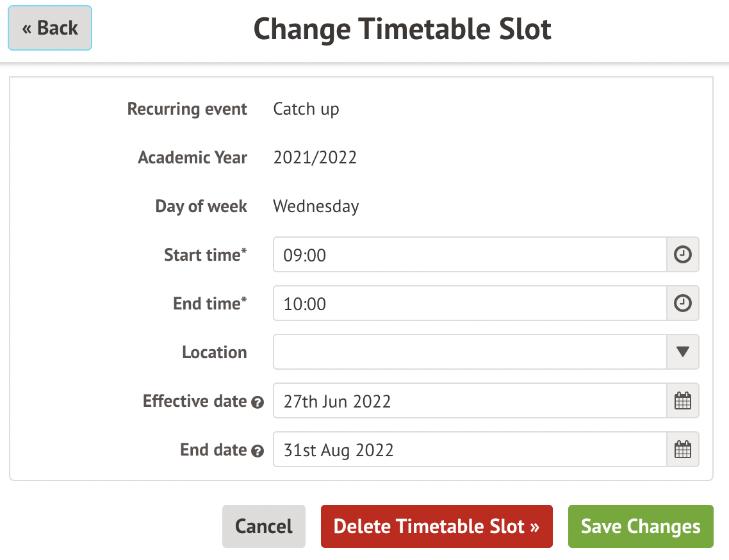The height and width of the screenshot is (560, 729).
Task: Show help for End date
Action: pos(258,451)
